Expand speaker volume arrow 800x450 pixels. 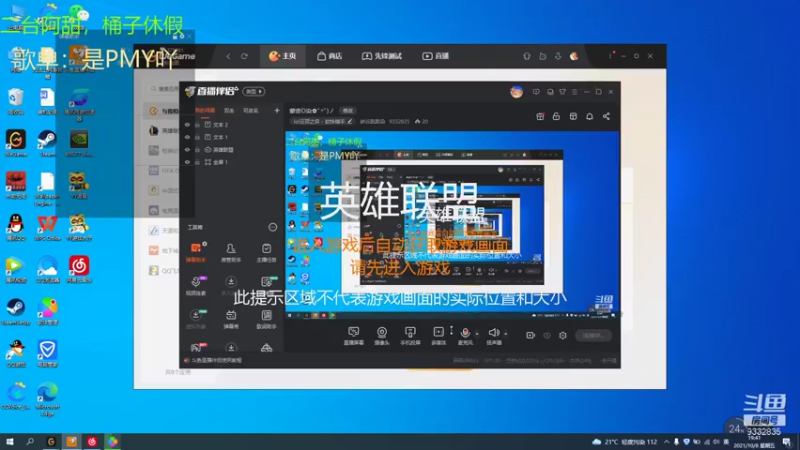click(506, 334)
